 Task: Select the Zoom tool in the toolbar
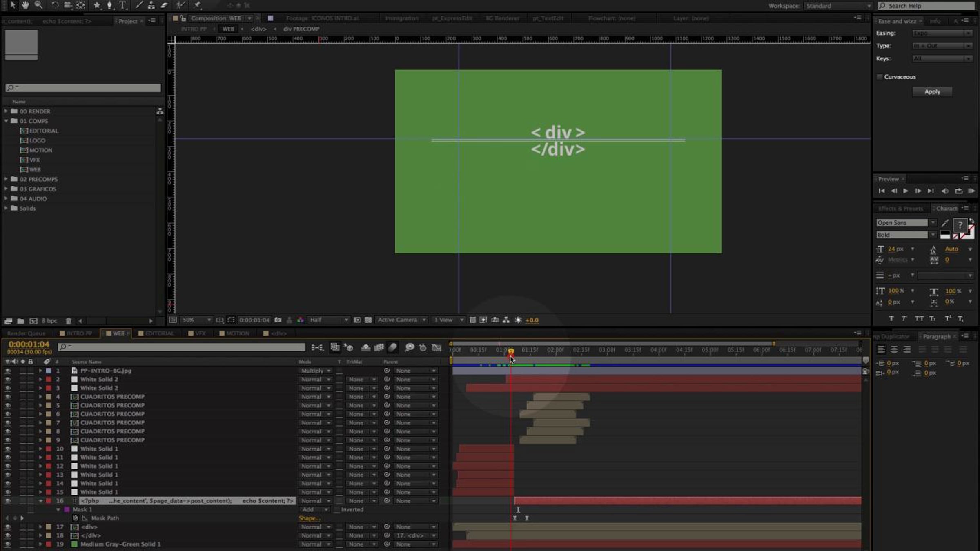pyautogui.click(x=38, y=5)
